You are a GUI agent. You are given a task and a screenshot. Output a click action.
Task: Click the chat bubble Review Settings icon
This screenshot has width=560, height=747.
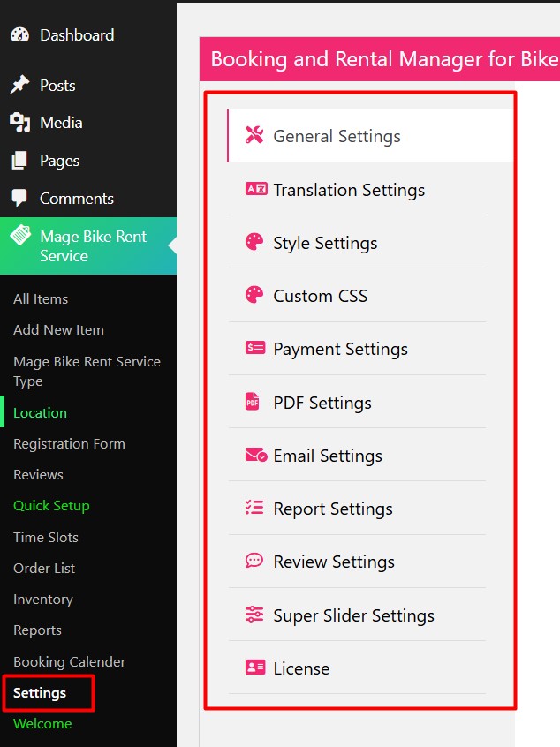(254, 561)
